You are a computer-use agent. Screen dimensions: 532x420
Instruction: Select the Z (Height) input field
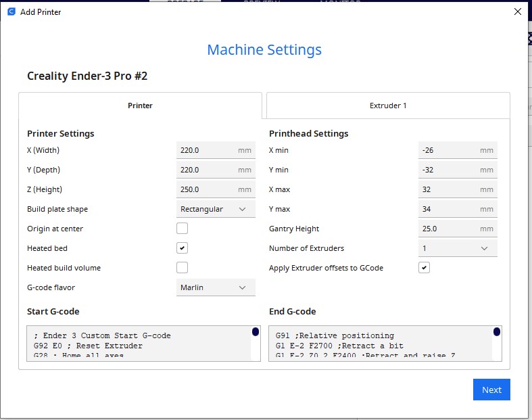click(x=208, y=189)
